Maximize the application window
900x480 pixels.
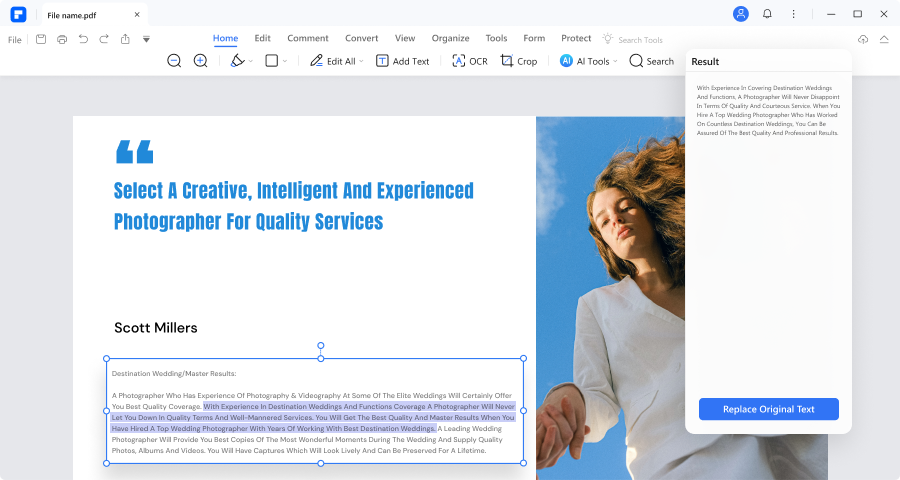(858, 14)
